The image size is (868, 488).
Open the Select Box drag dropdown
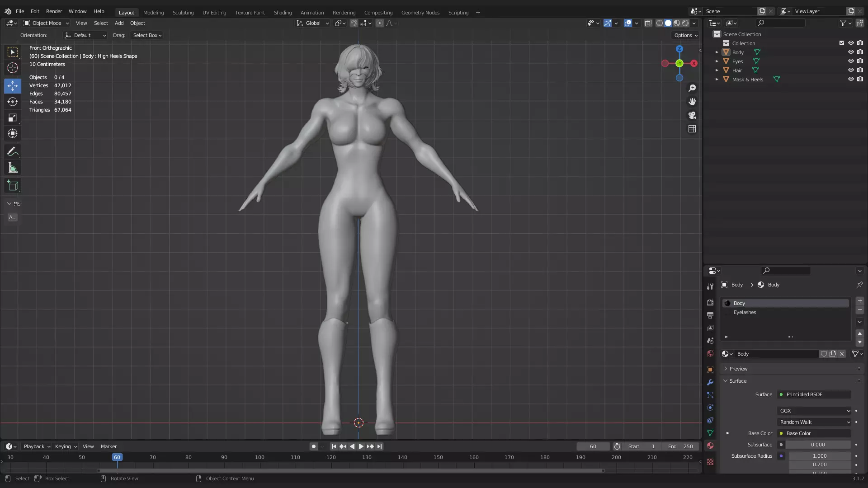point(147,35)
